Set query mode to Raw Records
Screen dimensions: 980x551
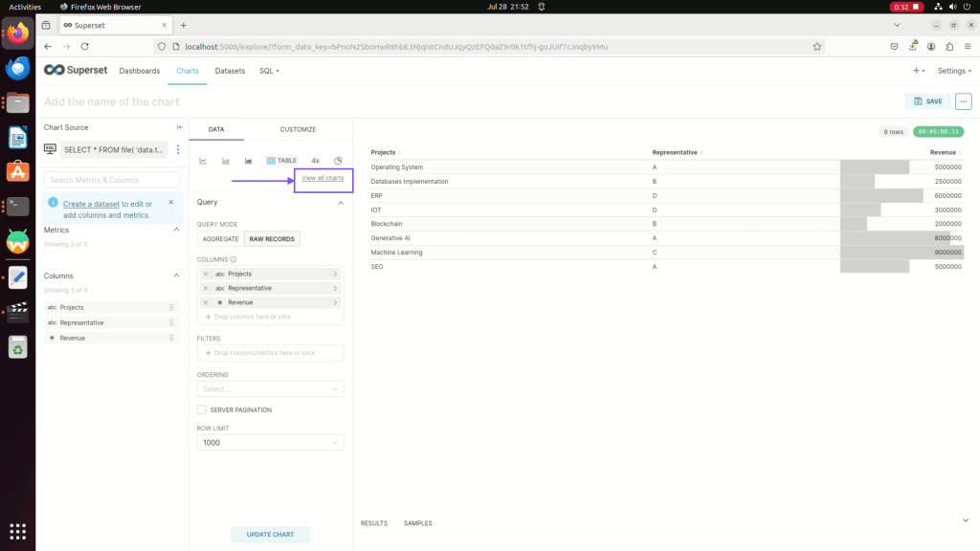[x=272, y=238]
